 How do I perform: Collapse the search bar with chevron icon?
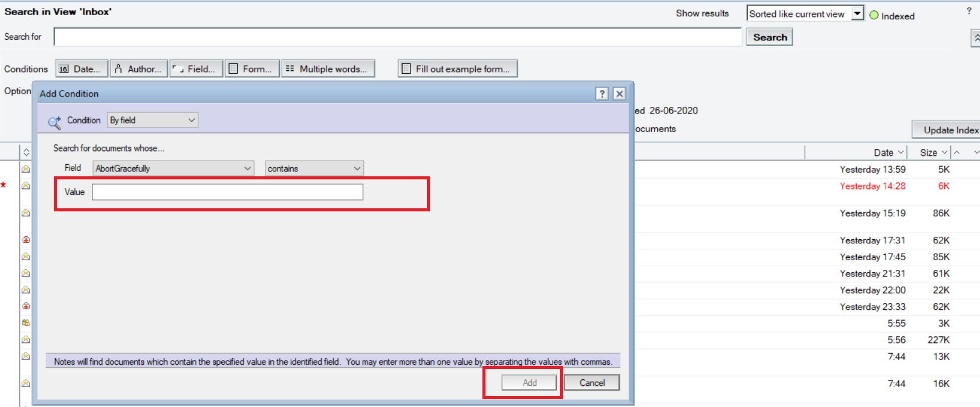click(x=975, y=37)
